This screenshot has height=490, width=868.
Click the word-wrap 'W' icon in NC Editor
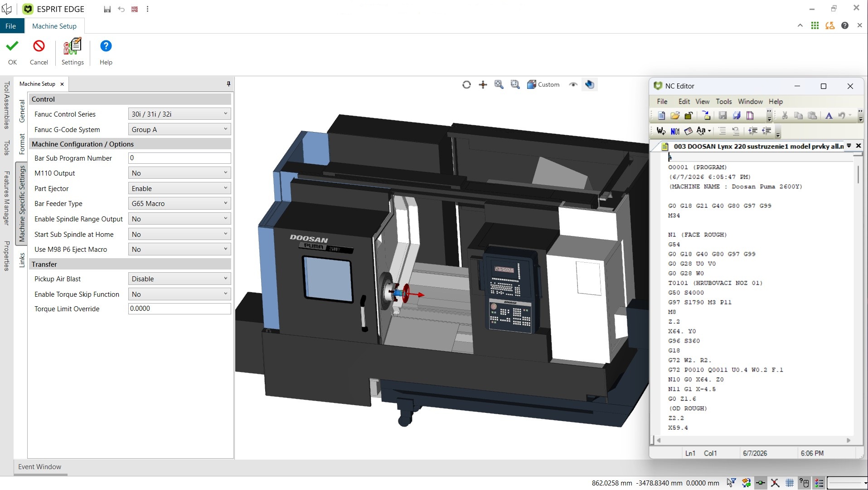click(661, 131)
